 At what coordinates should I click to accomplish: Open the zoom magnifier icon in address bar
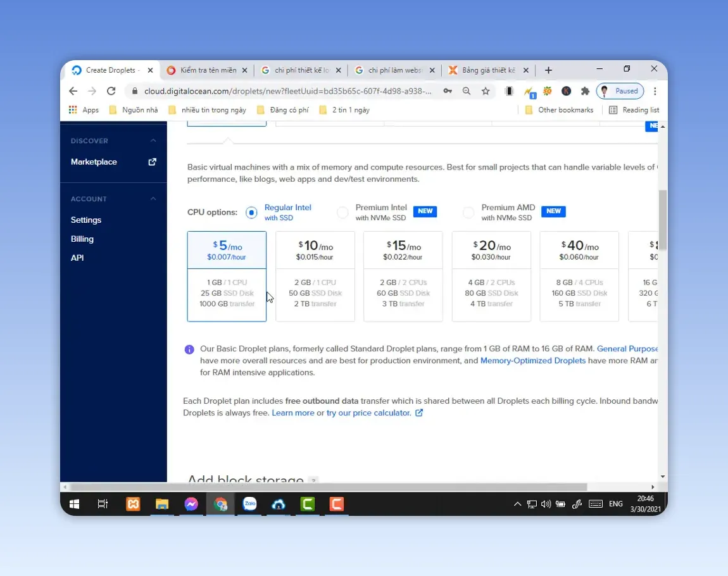(467, 91)
